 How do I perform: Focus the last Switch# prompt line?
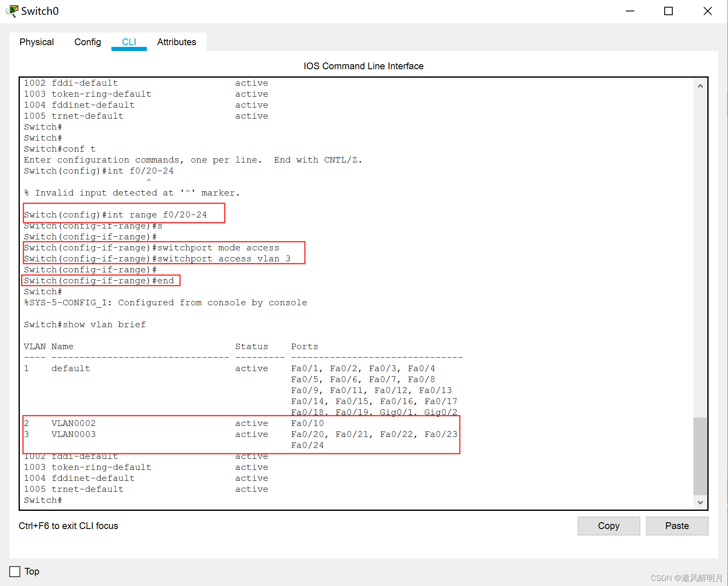(43, 500)
